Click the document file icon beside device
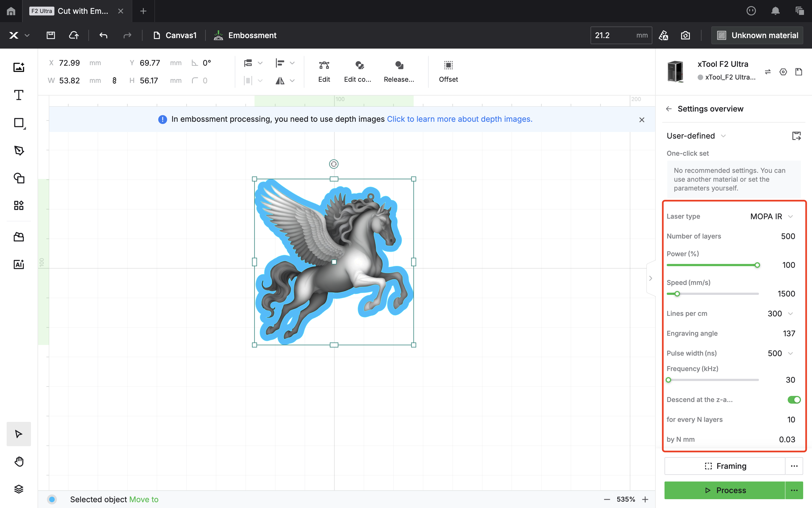812x508 pixels. 798,72
